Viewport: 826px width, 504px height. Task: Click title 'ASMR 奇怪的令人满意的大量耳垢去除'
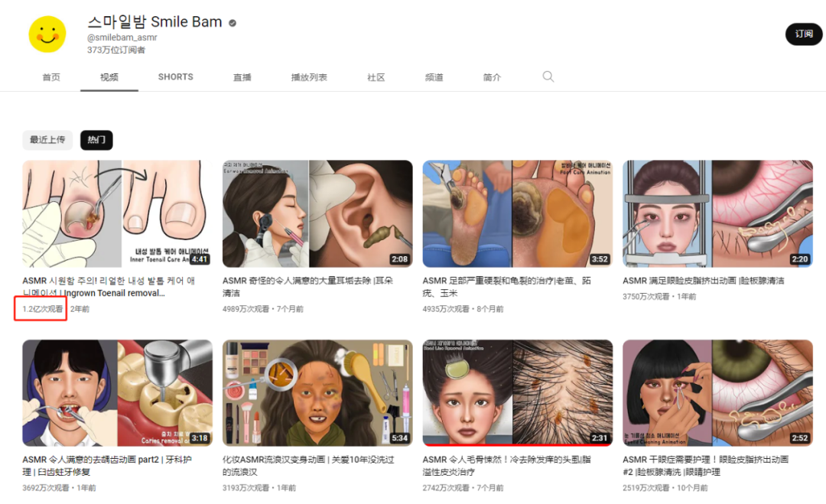[x=308, y=287]
